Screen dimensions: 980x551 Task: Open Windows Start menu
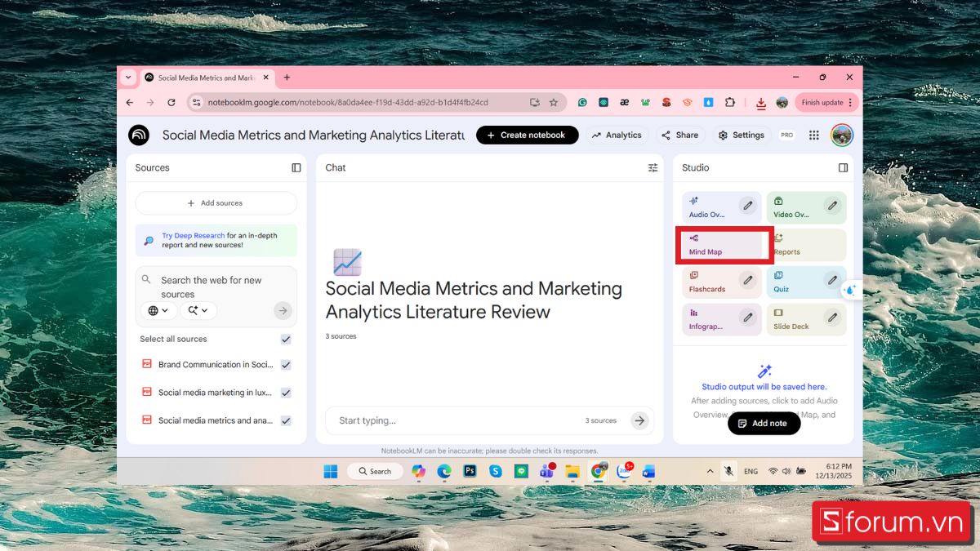click(331, 471)
